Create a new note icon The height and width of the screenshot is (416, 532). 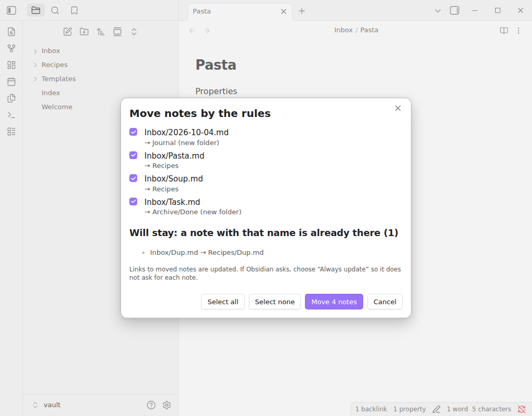(68, 32)
